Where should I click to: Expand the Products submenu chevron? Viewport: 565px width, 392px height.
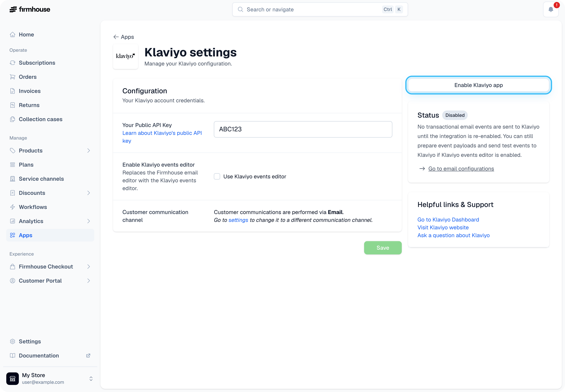[89, 151]
